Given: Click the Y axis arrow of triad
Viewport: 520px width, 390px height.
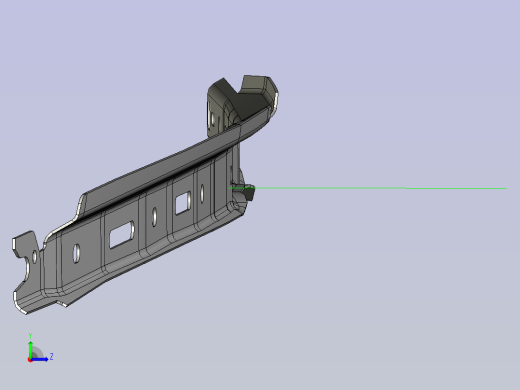Looking at the screenshot, I should (x=30, y=349).
